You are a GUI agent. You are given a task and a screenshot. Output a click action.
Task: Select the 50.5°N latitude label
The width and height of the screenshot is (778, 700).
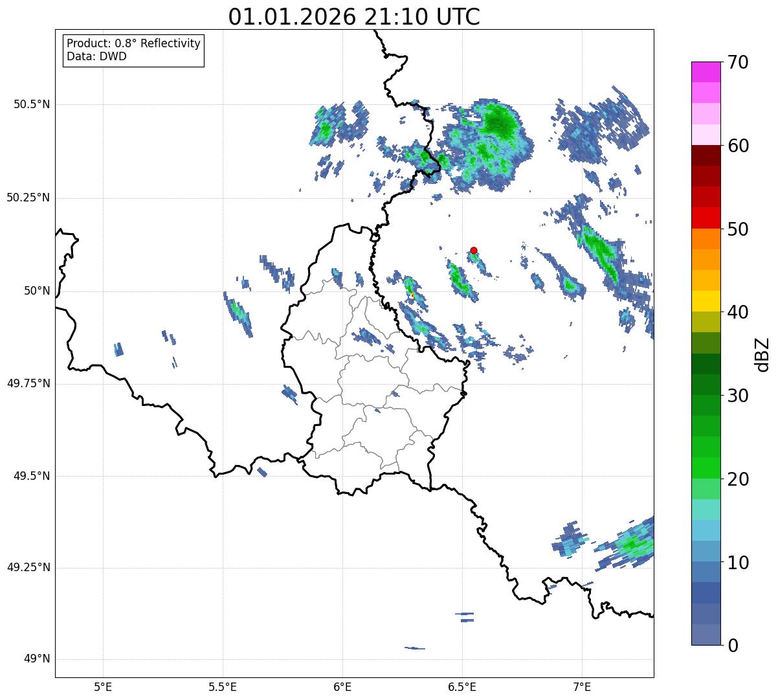click(32, 104)
